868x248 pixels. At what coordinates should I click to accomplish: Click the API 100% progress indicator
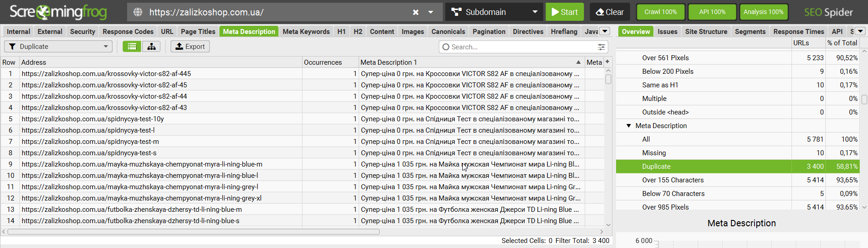click(x=712, y=12)
